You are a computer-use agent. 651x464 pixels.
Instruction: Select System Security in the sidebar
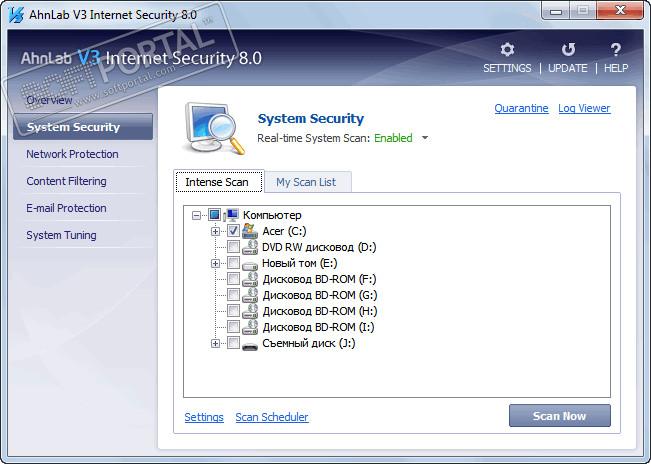pos(83,127)
